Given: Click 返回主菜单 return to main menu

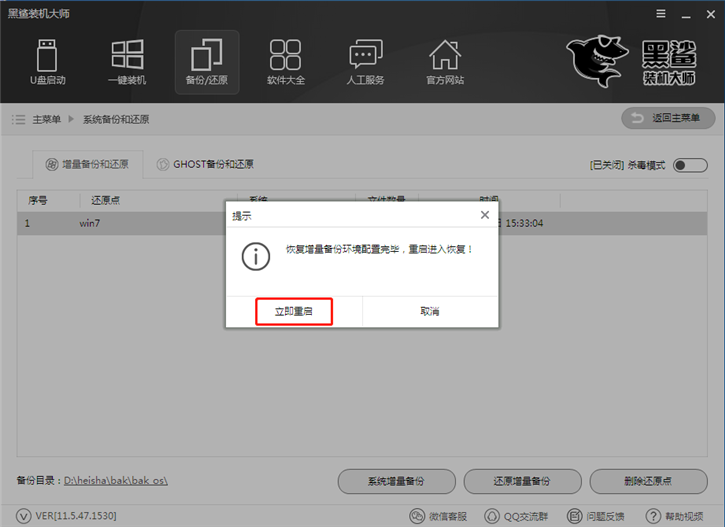Looking at the screenshot, I should [668, 119].
